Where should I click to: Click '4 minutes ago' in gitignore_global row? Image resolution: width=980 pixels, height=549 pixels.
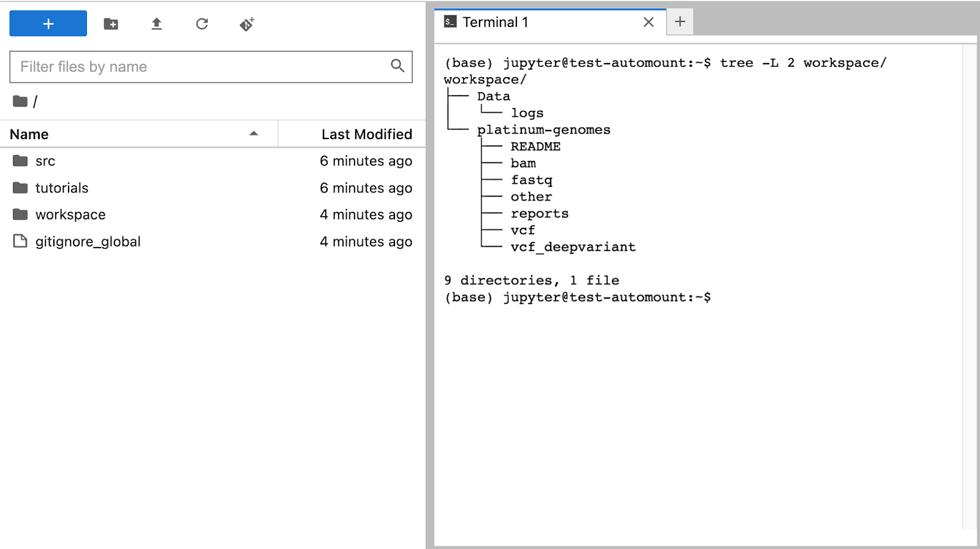(366, 242)
